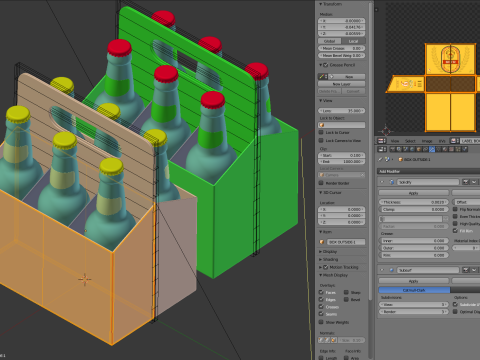The width and height of the screenshot is (480, 360).
Task: Click the Subsurf modifier type icon
Action: tap(392, 270)
